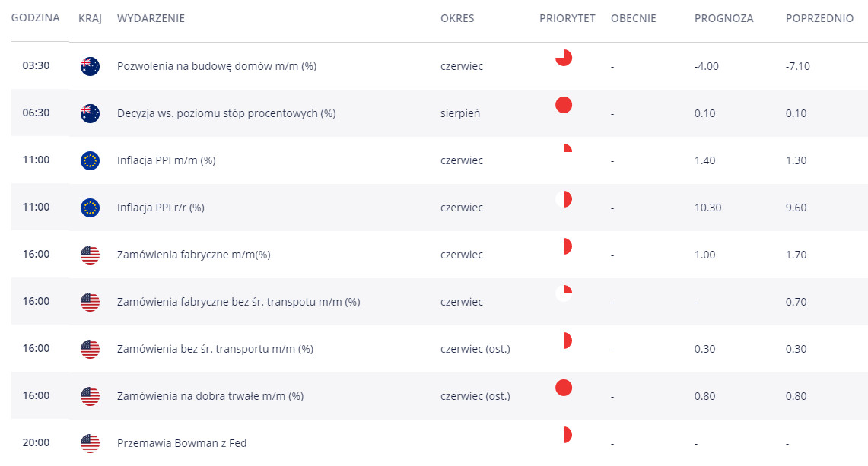Click previous value 9.60
This screenshot has height=466, width=868.
(796, 208)
